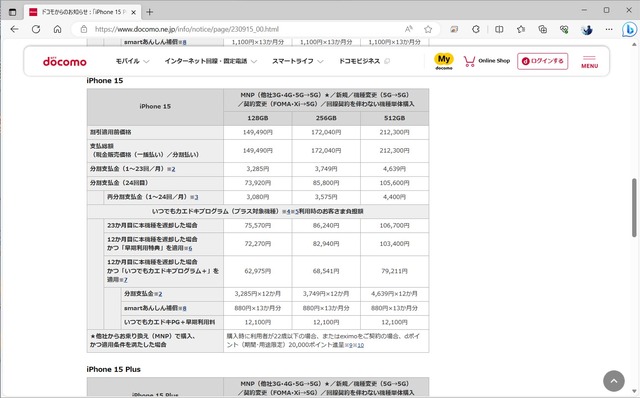Open the Extensions puzzle icon
Image resolution: width=640 pixels, height=398 pixels.
pyautogui.click(x=476, y=29)
